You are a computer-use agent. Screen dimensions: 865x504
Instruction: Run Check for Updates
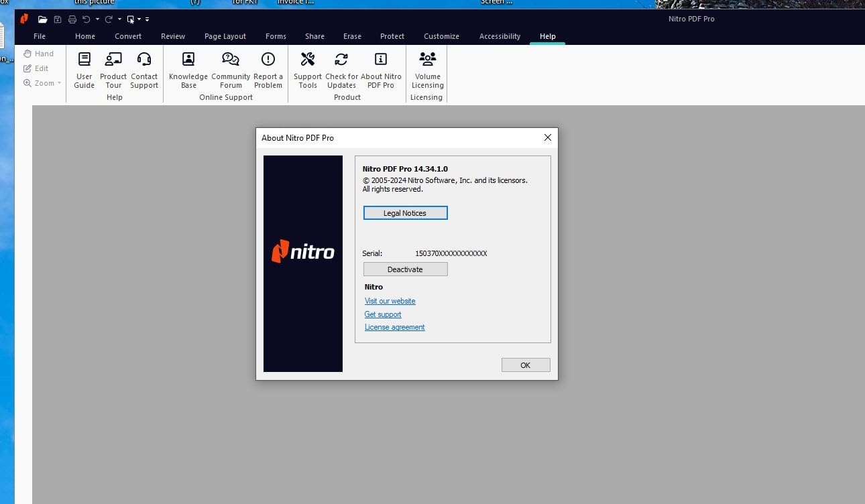click(341, 69)
